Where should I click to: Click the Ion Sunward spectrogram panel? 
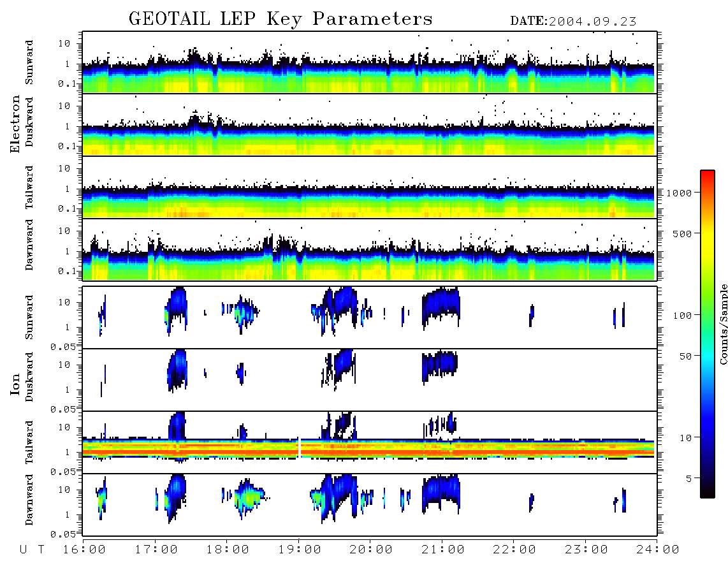tap(370, 317)
